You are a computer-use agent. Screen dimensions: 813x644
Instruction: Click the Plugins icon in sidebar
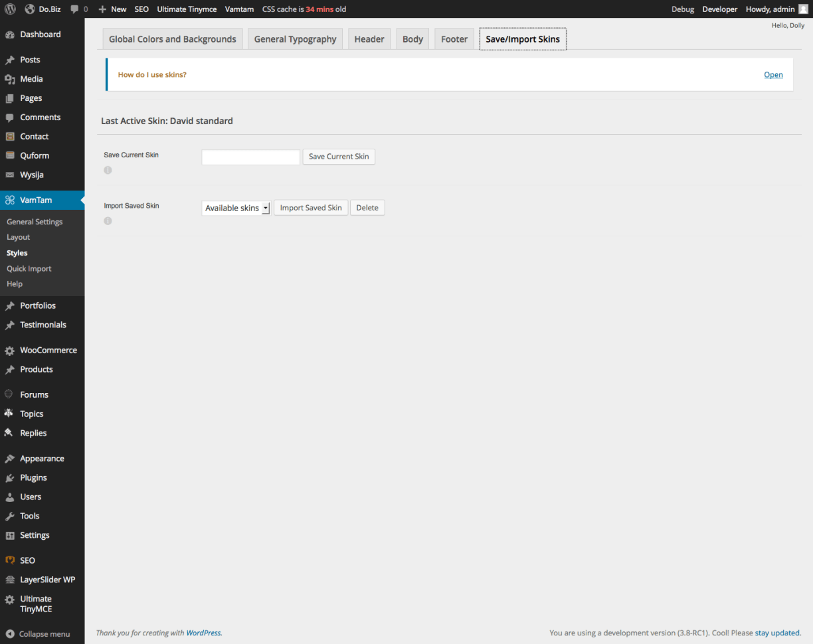pyautogui.click(x=10, y=478)
